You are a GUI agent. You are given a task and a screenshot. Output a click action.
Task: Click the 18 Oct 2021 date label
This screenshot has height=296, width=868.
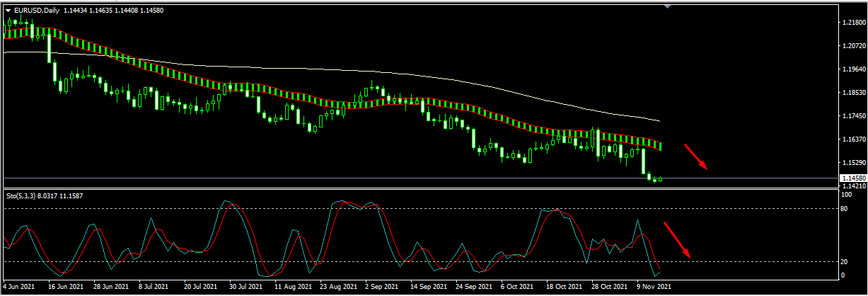pos(564,288)
